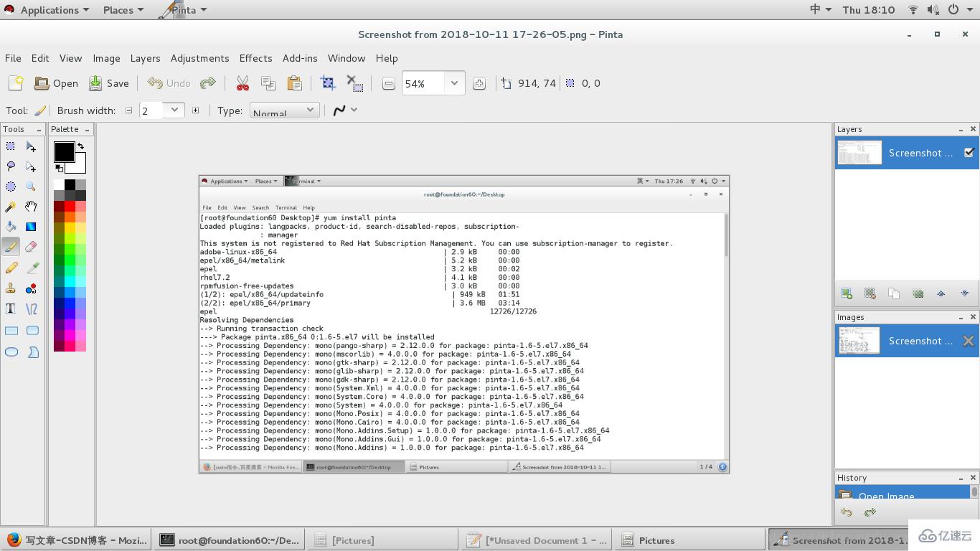Select the Lasso Select tool
This screenshot has width=980, height=551.
click(11, 166)
